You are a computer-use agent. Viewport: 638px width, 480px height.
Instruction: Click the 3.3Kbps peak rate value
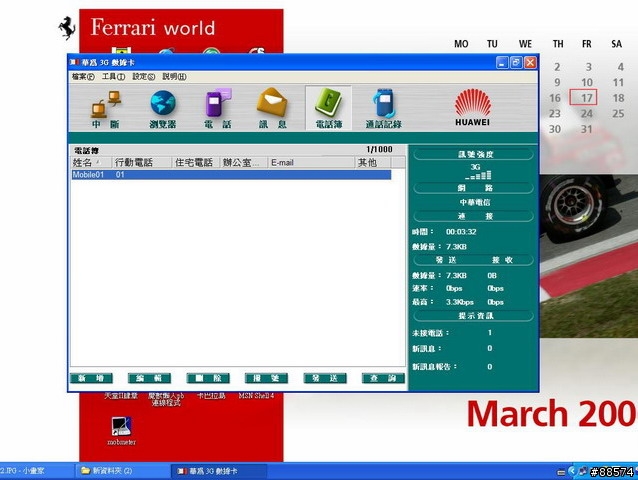[460, 302]
